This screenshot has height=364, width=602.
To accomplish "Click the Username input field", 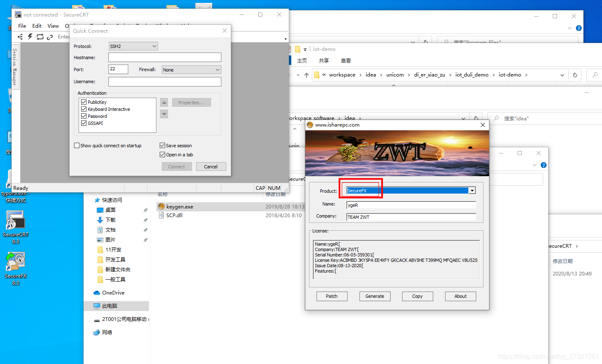I will click(x=165, y=81).
